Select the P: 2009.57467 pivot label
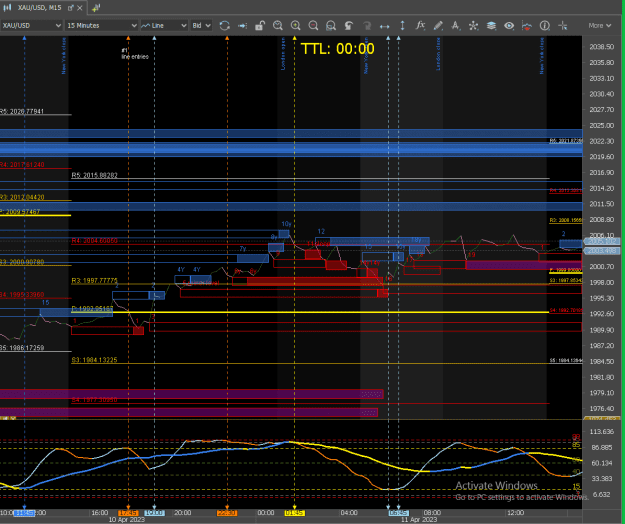This screenshot has height=524, width=625. (20, 212)
